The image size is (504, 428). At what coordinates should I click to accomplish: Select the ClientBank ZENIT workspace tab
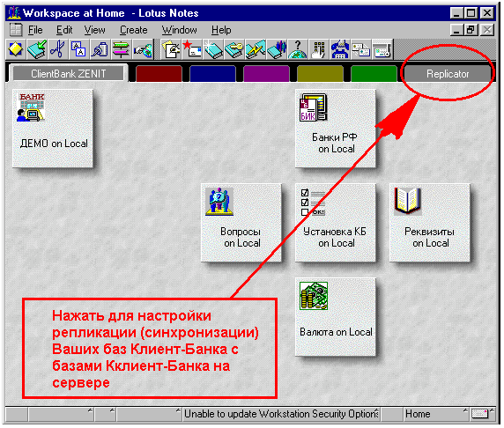click(68, 74)
